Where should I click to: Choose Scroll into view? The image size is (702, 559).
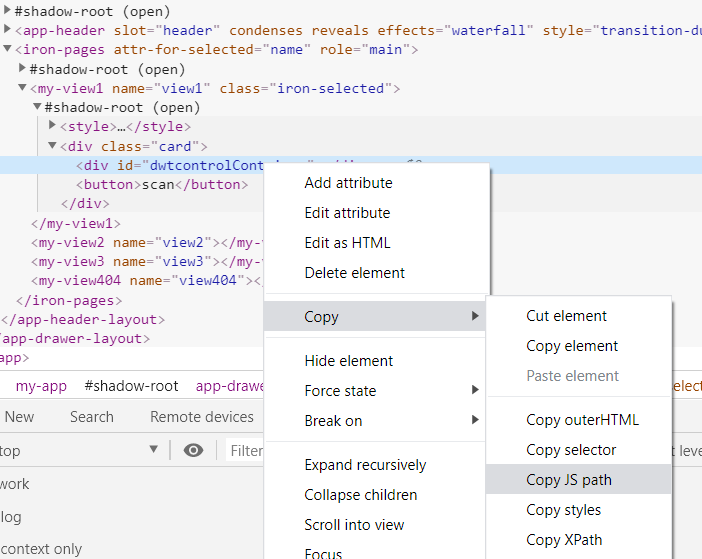click(354, 525)
